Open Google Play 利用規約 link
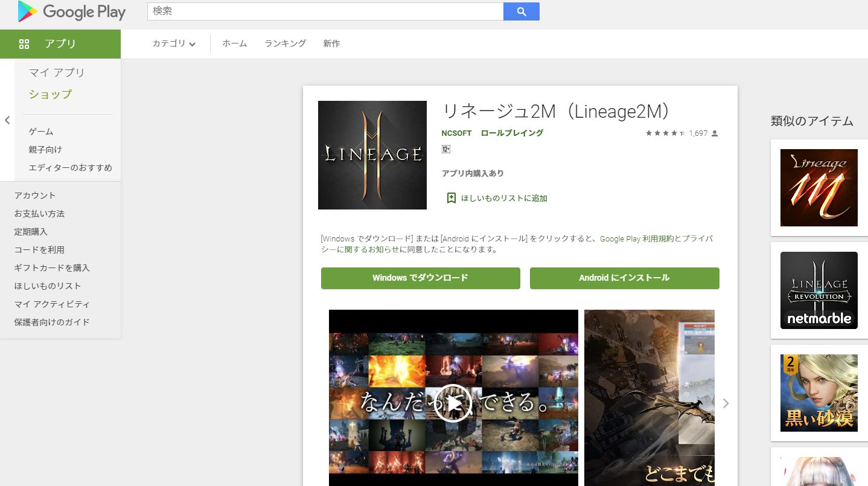868x486 pixels. pos(637,239)
